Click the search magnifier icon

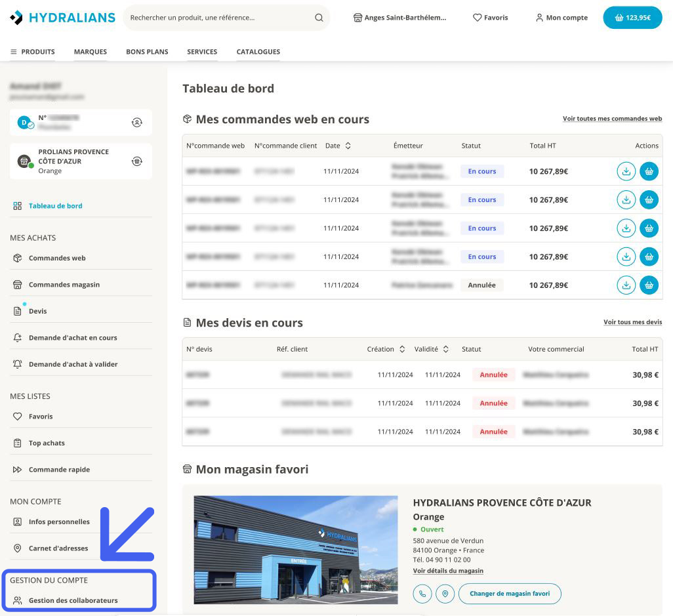(x=319, y=18)
